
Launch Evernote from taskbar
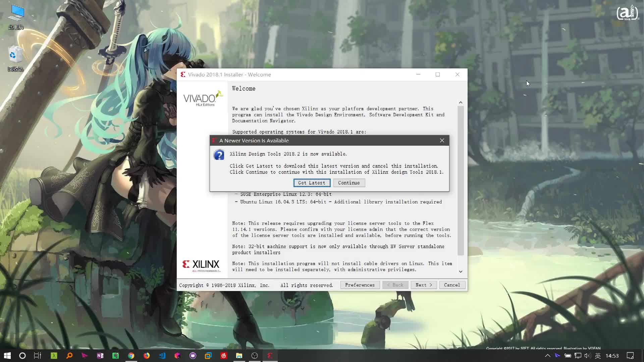(x=115, y=356)
